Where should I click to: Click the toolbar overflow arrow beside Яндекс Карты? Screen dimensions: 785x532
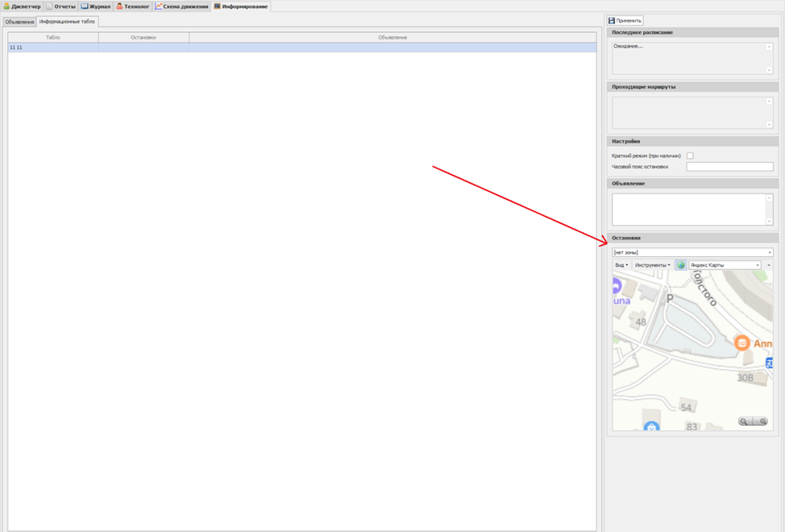[769, 265]
